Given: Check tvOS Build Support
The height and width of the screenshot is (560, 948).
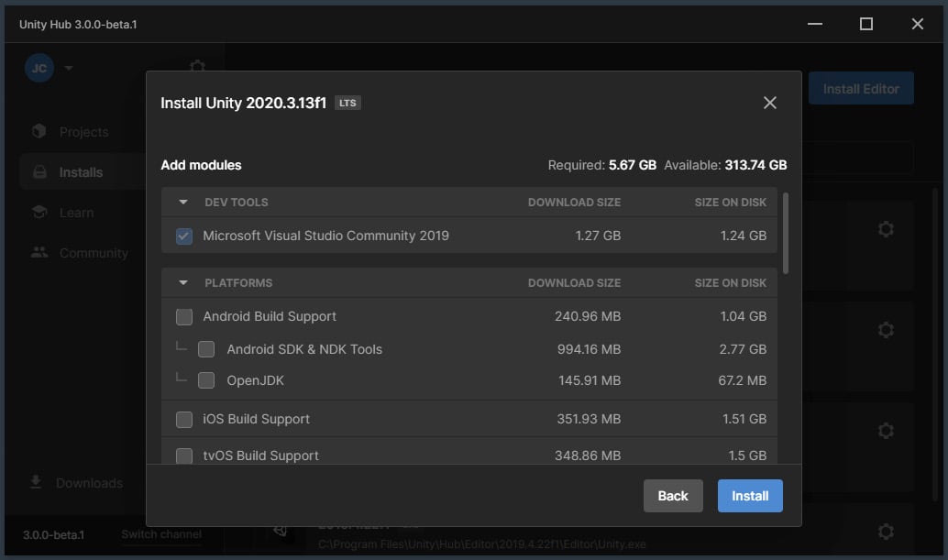Looking at the screenshot, I should click(184, 456).
